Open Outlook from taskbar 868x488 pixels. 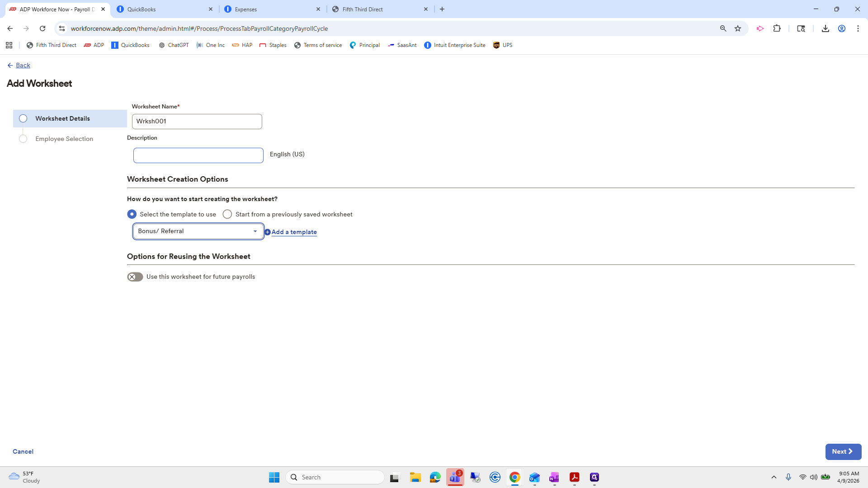pyautogui.click(x=534, y=477)
